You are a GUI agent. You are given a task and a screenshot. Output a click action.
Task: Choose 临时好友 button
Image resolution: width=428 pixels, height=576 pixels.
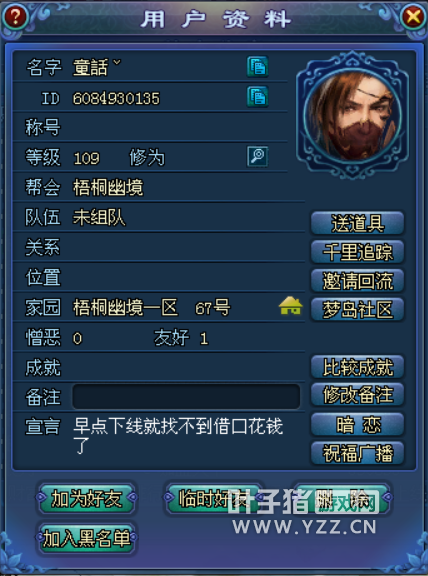click(214, 498)
